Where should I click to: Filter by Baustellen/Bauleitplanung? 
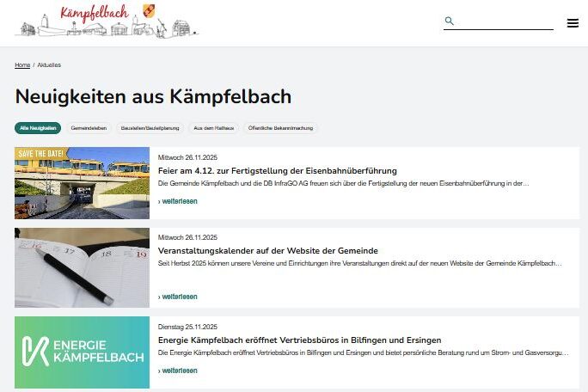pos(150,128)
